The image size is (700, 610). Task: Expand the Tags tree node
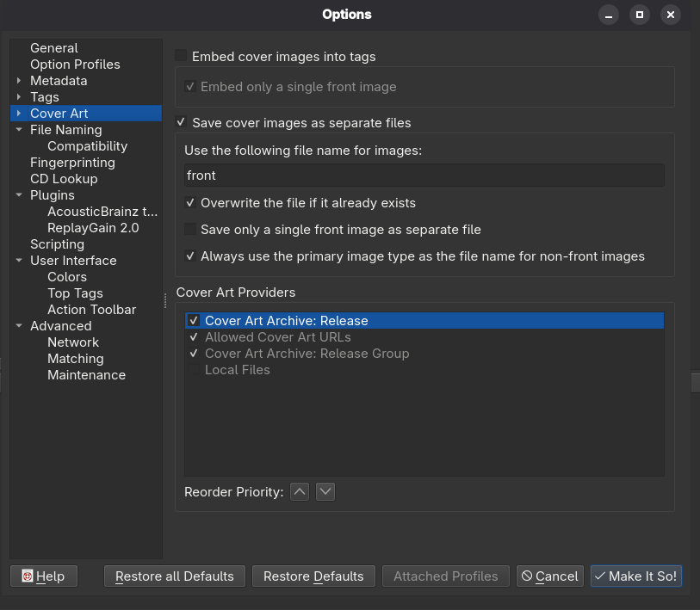pos(19,97)
